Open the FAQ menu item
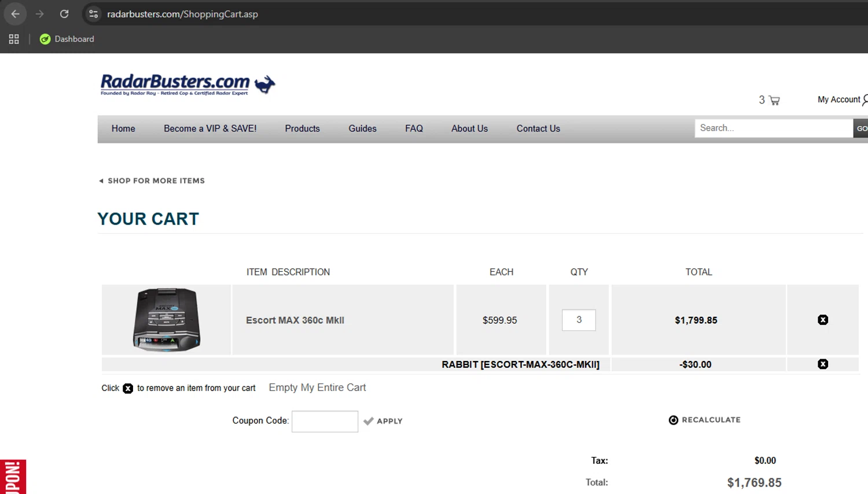 414,128
